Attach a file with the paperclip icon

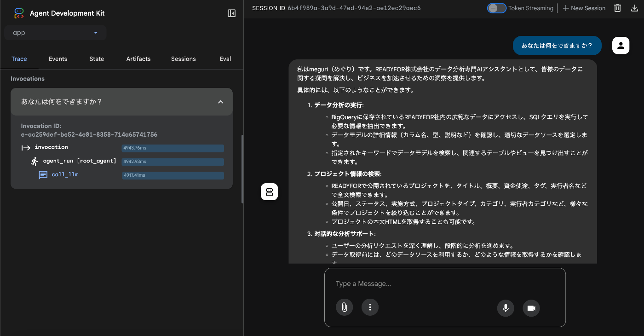[x=344, y=307]
